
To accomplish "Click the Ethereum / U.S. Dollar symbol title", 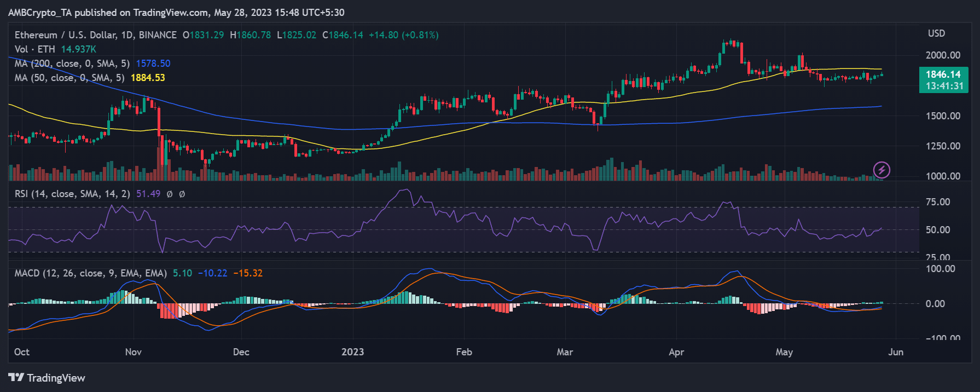I will point(96,35).
